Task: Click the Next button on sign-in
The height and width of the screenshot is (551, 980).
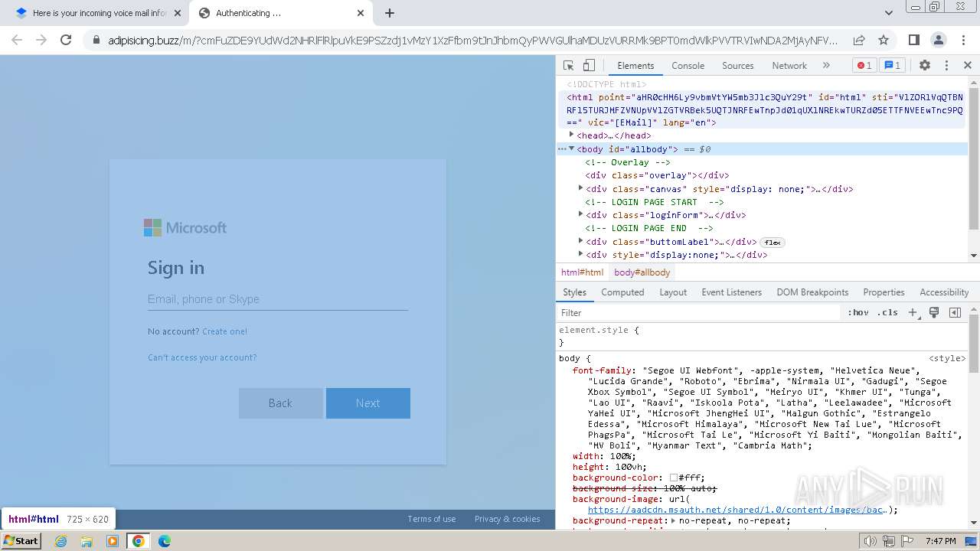Action: pyautogui.click(x=367, y=403)
